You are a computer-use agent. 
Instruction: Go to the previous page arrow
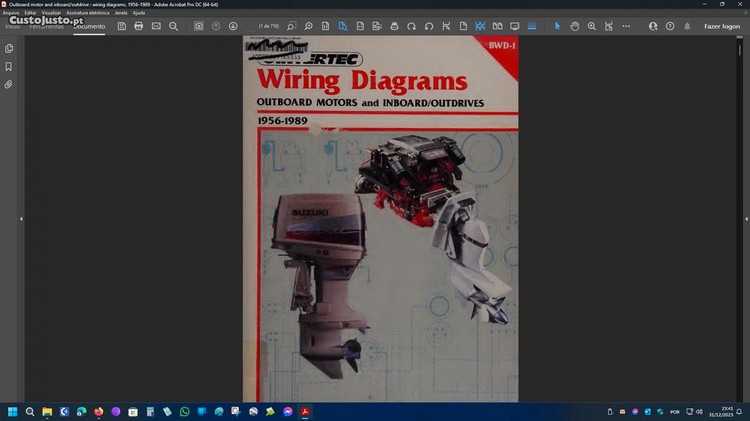click(x=216, y=26)
